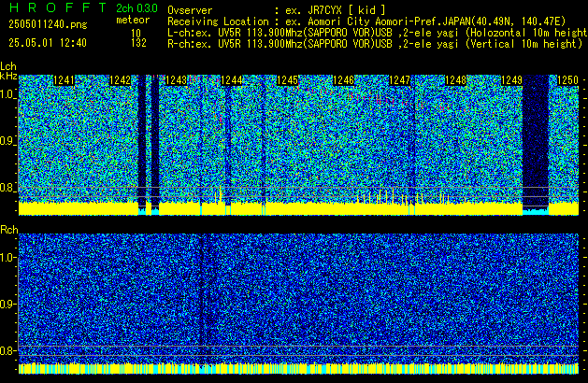This screenshot has width=588, height=383.
Task: Click the 1242 time marker
Action: point(120,80)
